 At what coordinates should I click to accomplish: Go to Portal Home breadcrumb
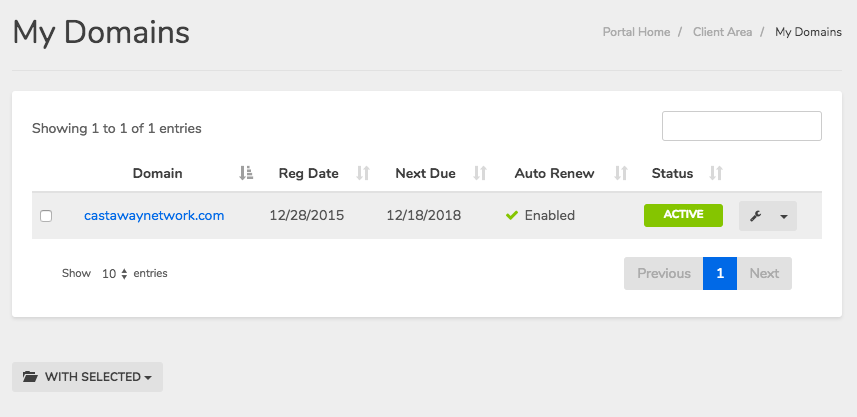tap(636, 32)
